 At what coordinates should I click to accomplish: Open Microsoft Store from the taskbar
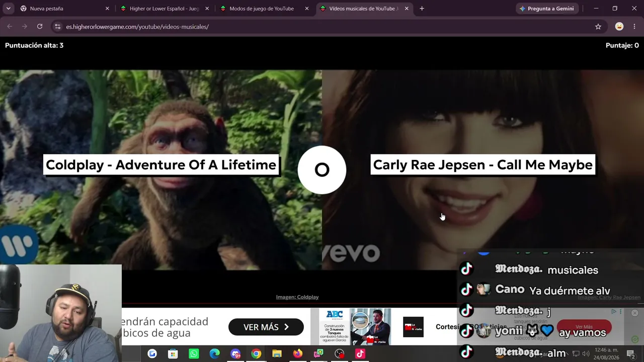click(x=173, y=354)
